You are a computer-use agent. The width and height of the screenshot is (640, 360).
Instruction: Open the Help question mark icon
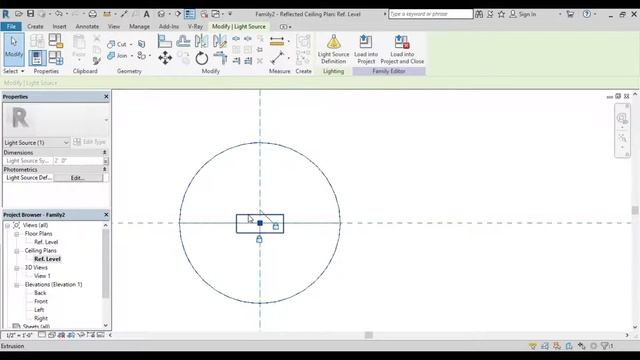click(587, 14)
